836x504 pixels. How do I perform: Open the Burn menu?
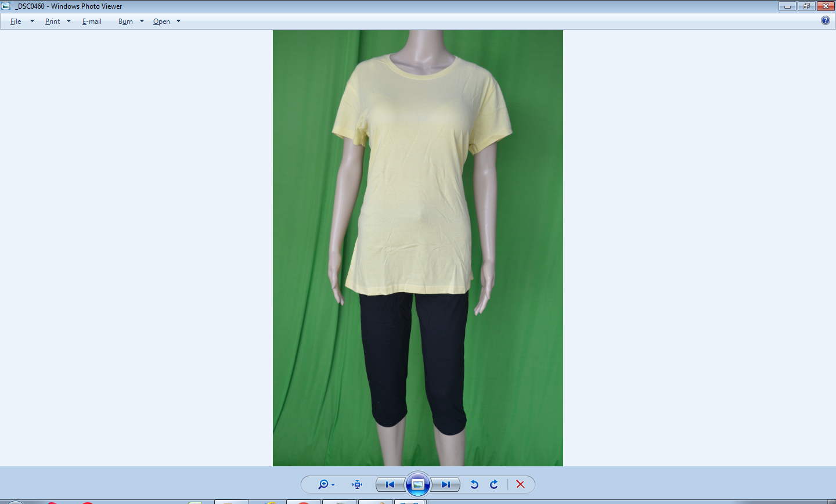pyautogui.click(x=125, y=21)
